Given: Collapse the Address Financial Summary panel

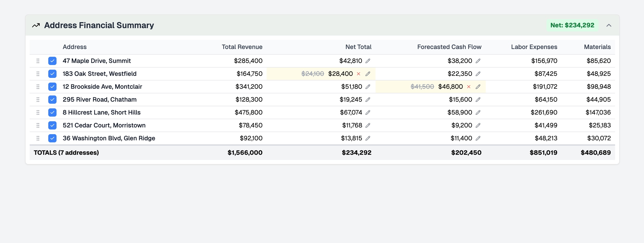Looking at the screenshot, I should 609,25.
